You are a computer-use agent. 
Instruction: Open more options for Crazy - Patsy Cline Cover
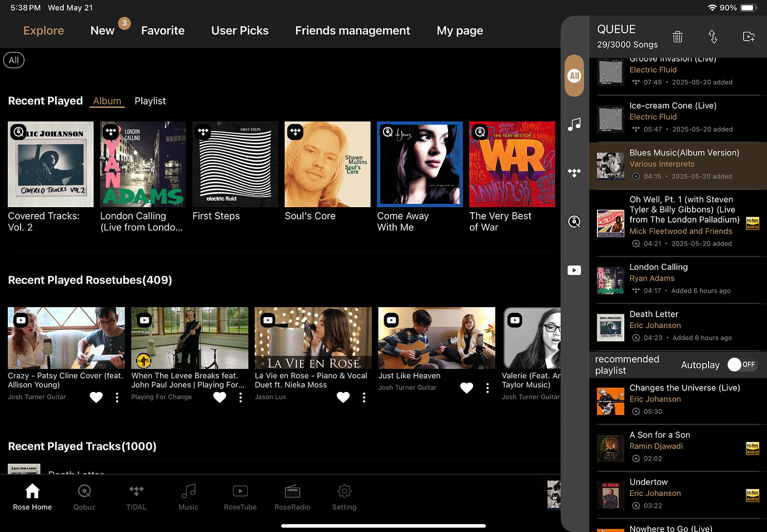coord(117,397)
